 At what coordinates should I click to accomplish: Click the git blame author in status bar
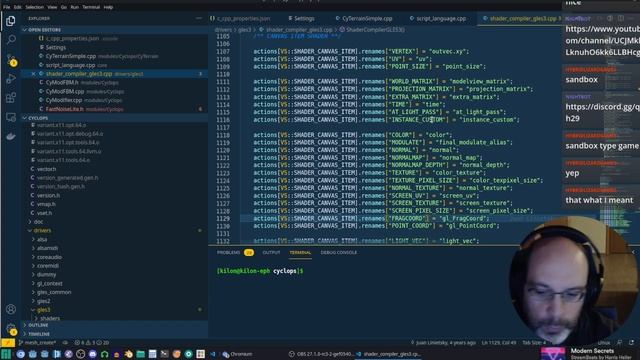click(443, 343)
